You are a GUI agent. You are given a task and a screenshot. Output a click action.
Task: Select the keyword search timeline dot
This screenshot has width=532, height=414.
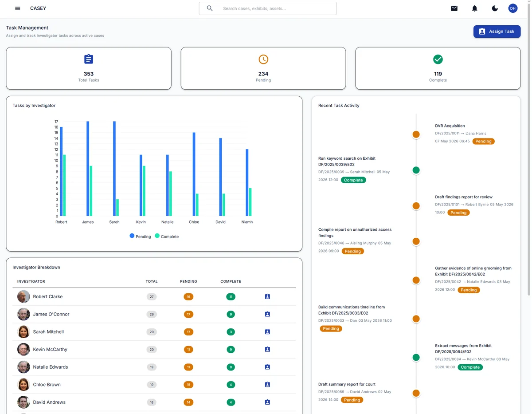pos(416,170)
